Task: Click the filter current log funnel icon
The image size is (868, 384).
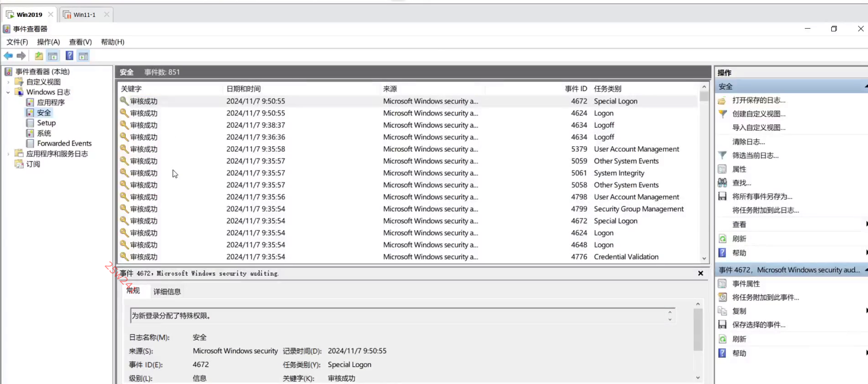Action: tap(722, 155)
